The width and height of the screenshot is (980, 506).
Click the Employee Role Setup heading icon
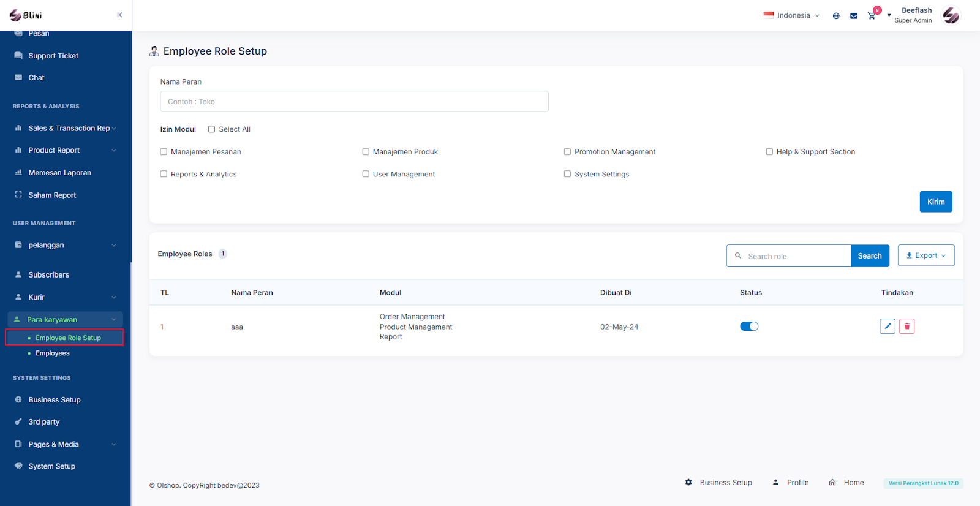pyautogui.click(x=154, y=51)
